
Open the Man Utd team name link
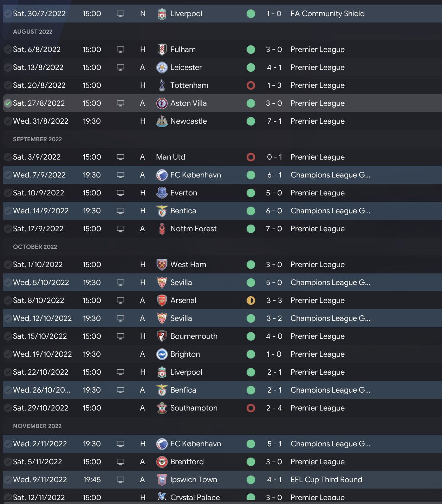pos(170,157)
